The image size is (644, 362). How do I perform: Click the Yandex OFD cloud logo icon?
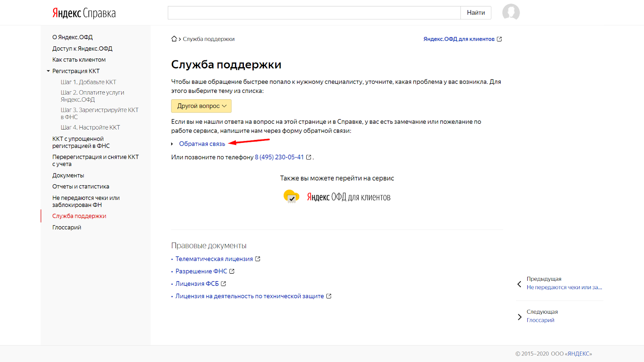(291, 196)
